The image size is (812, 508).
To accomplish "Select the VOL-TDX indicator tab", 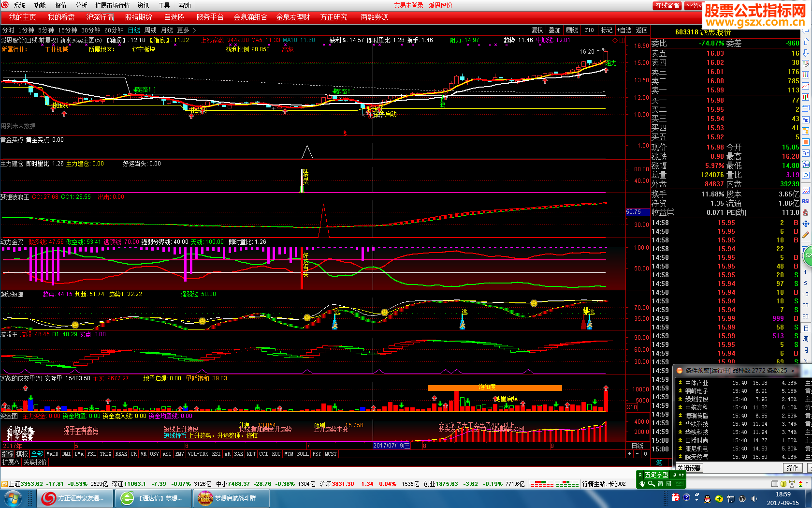I will [198, 454].
